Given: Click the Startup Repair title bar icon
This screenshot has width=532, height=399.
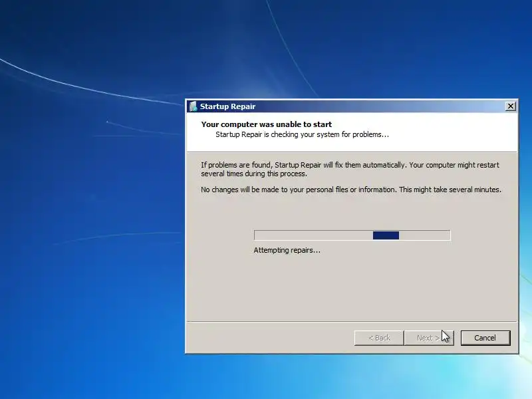Looking at the screenshot, I should 193,106.
